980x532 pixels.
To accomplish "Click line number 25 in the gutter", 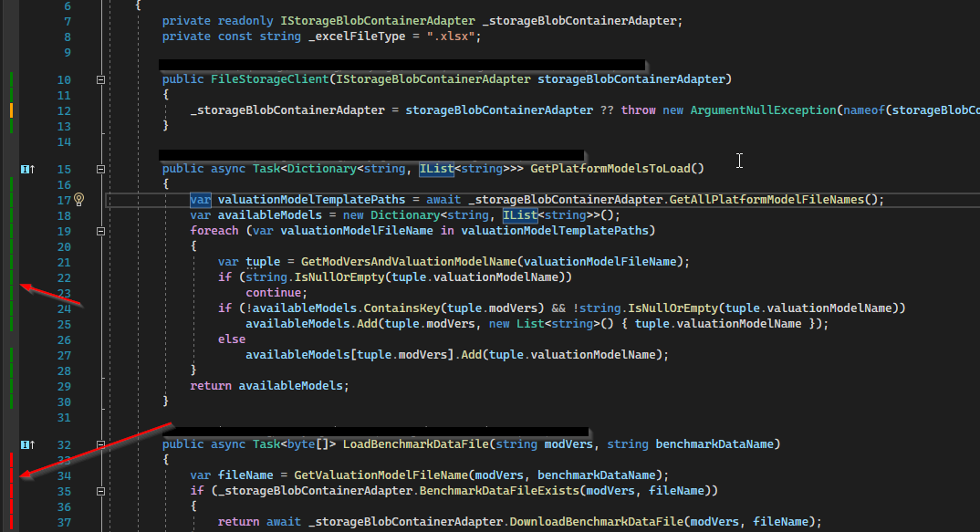I will 63,324.
